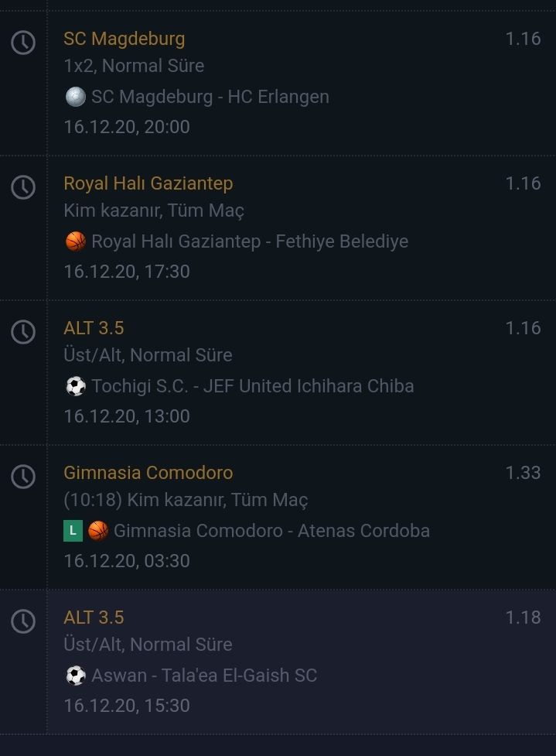Click the football icon beside Aswan match
The width and height of the screenshot is (556, 756).
(76, 676)
